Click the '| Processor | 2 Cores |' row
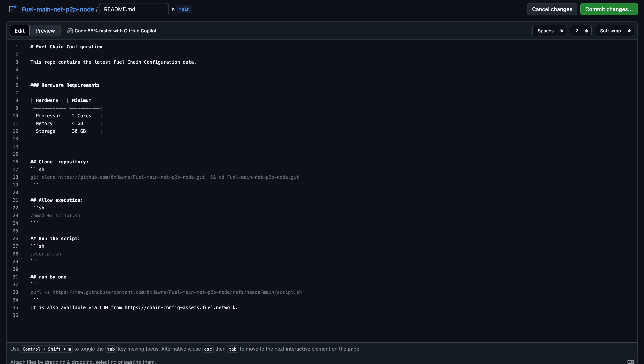Screen dimensions: 644x364 click(x=66, y=116)
